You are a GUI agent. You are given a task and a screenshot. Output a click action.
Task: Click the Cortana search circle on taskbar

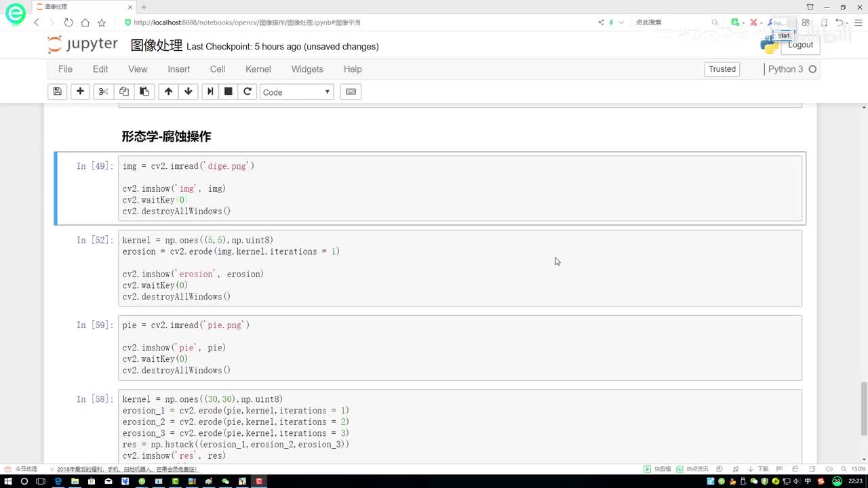(24, 481)
